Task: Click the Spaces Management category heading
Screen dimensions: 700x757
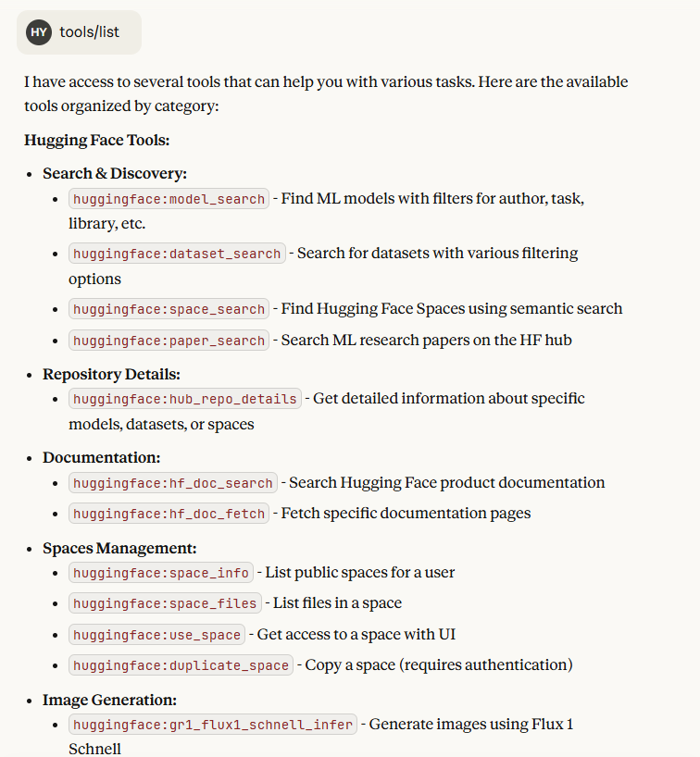Action: click(119, 548)
